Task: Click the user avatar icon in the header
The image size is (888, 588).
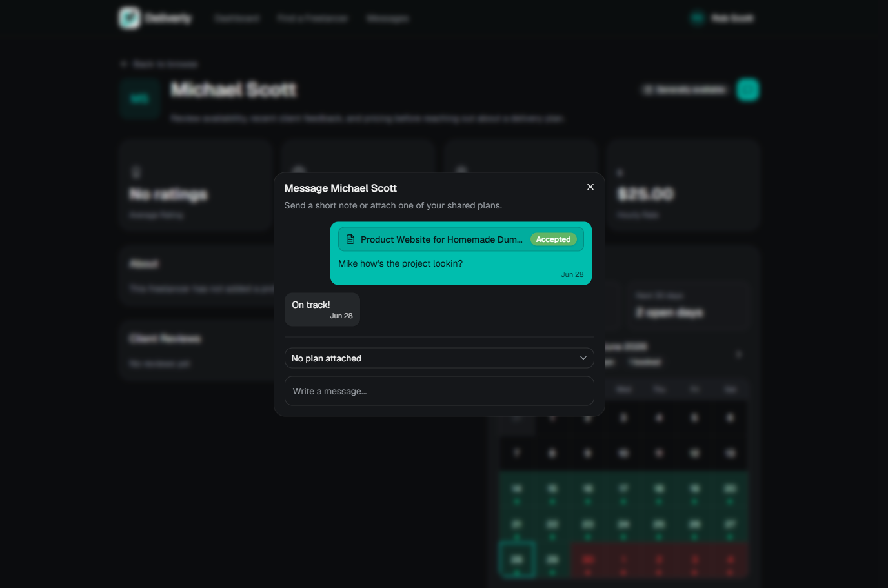Action: (697, 18)
